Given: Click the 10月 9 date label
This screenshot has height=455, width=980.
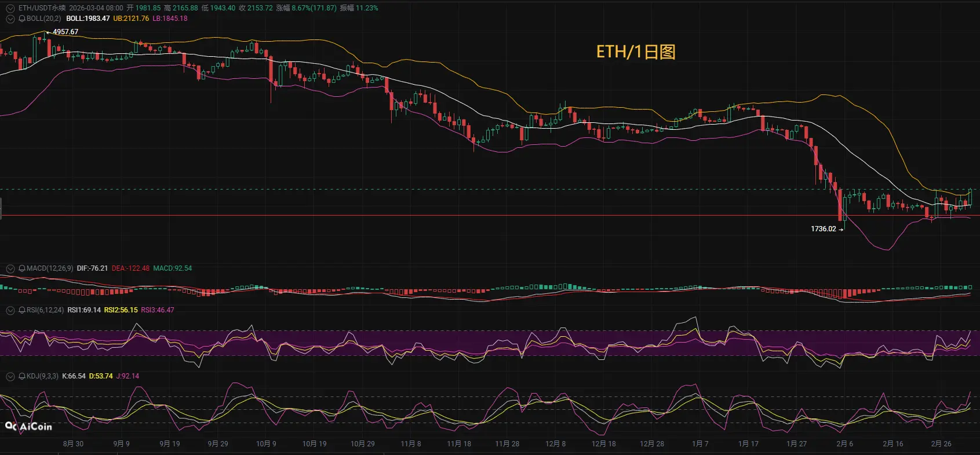Looking at the screenshot, I should point(266,444).
